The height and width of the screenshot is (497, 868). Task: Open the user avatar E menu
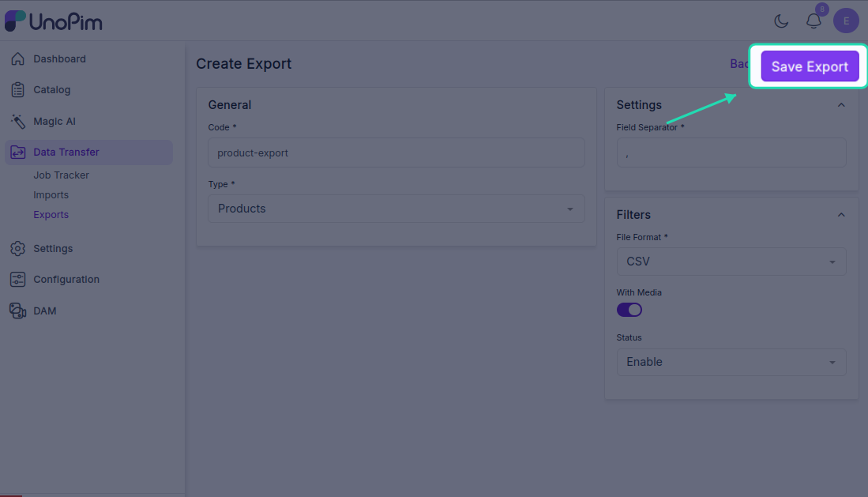846,21
